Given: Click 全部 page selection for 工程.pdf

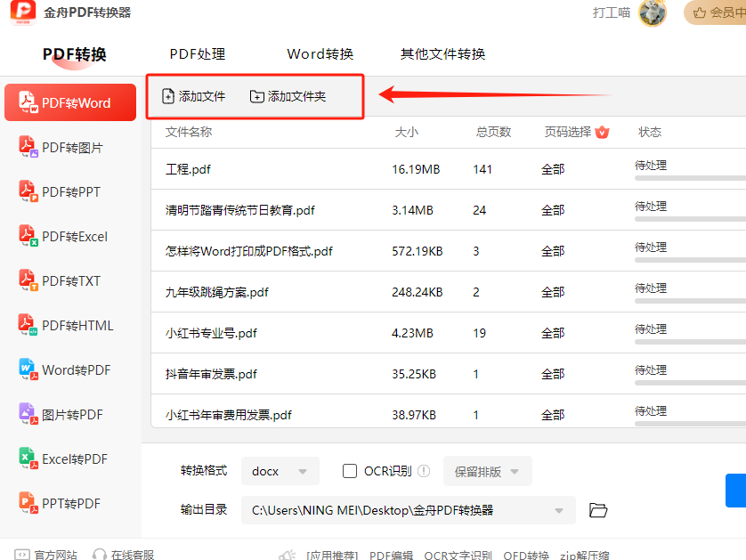Looking at the screenshot, I should click(553, 169).
